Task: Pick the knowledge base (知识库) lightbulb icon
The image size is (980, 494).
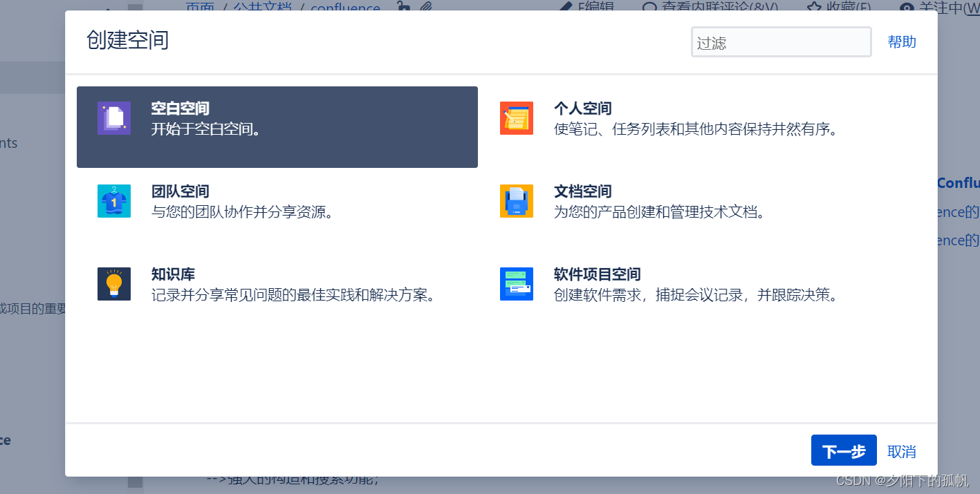Action: coord(114,284)
